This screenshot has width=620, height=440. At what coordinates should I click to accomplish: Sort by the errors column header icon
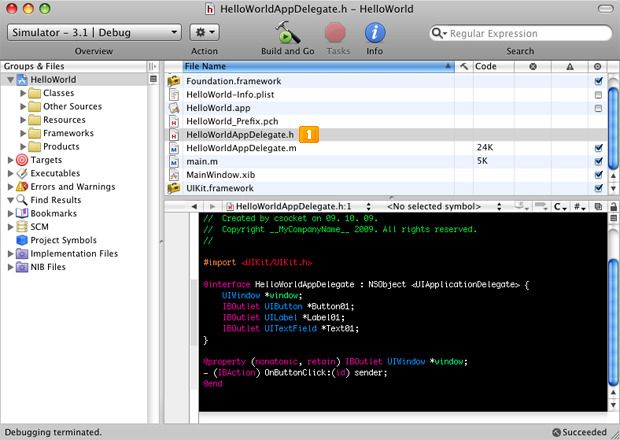pos(533,66)
